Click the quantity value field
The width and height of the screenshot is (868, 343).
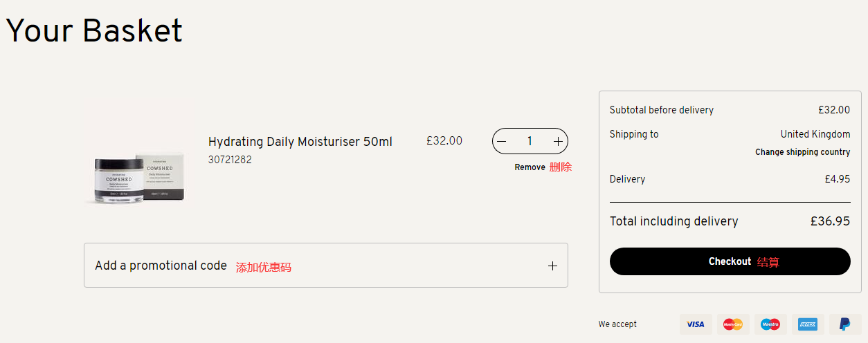click(530, 141)
